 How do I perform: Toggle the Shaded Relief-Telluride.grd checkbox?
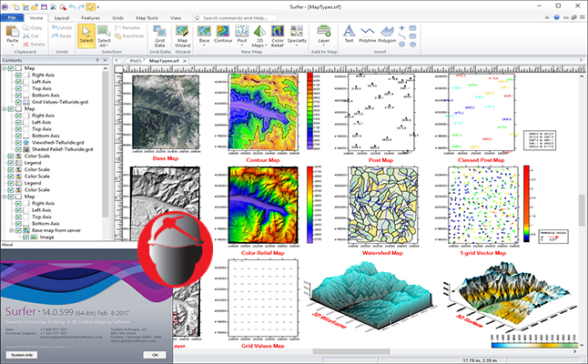18,149
